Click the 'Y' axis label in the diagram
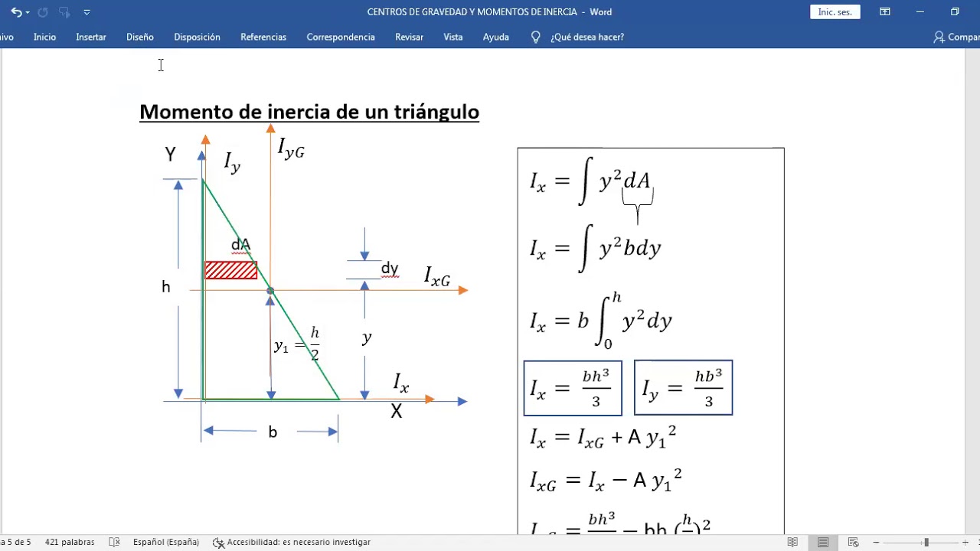Screen dimensions: 980x551 (170, 155)
